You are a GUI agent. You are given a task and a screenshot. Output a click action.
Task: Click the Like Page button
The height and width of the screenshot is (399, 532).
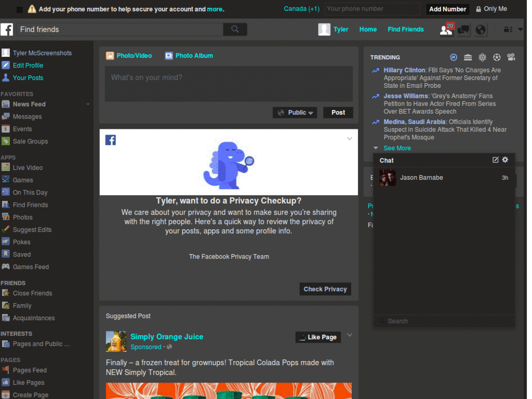[318, 337]
